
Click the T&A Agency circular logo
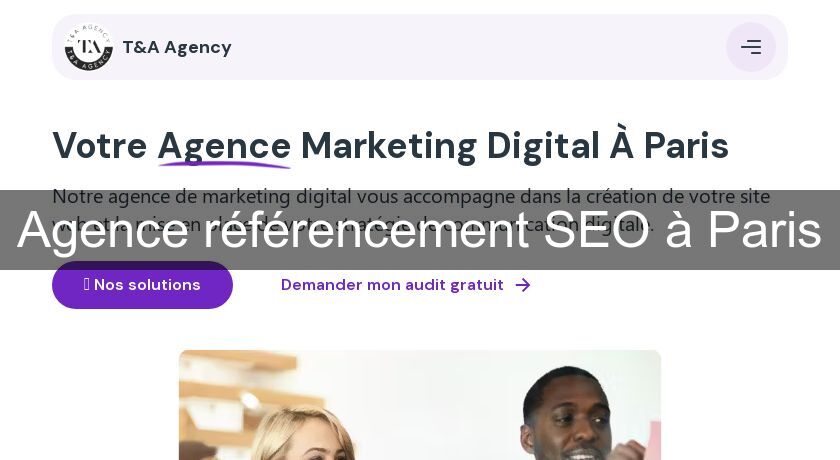point(88,47)
